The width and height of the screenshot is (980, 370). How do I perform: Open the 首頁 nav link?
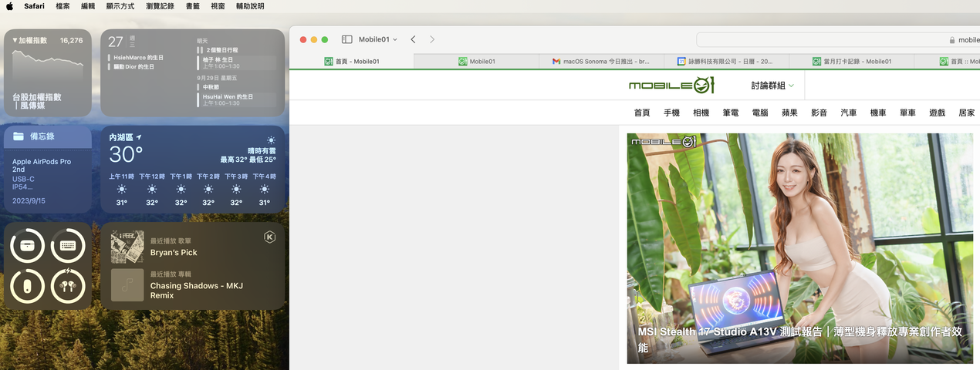(x=642, y=113)
